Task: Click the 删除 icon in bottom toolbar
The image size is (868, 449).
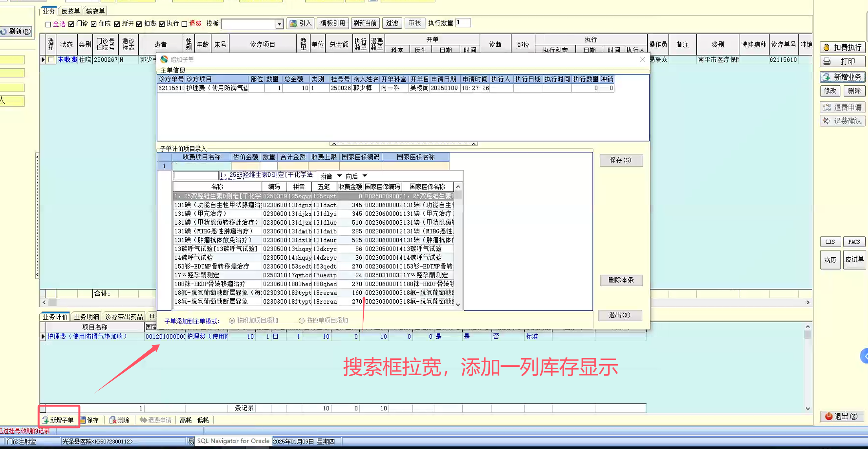Action: tap(113, 420)
